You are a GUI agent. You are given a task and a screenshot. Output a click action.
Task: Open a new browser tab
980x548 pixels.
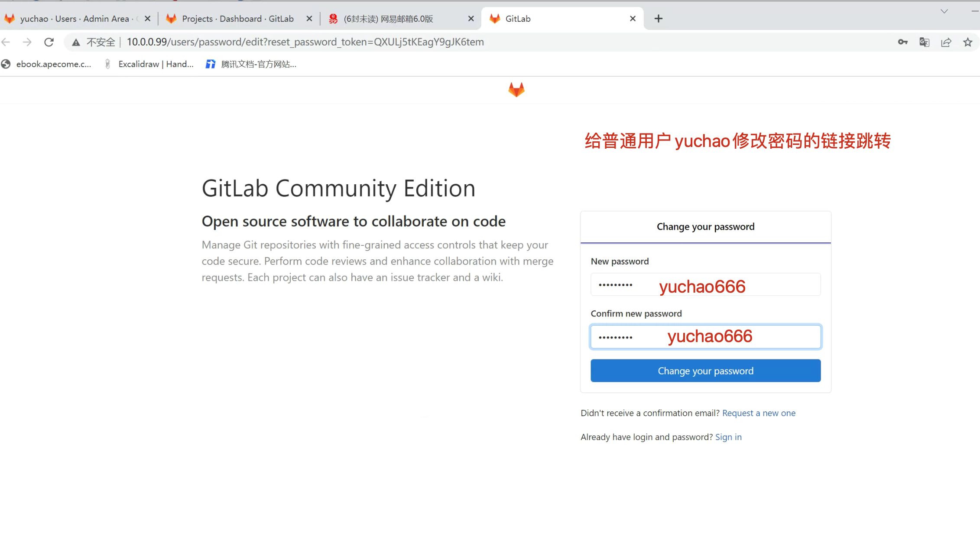[659, 19]
